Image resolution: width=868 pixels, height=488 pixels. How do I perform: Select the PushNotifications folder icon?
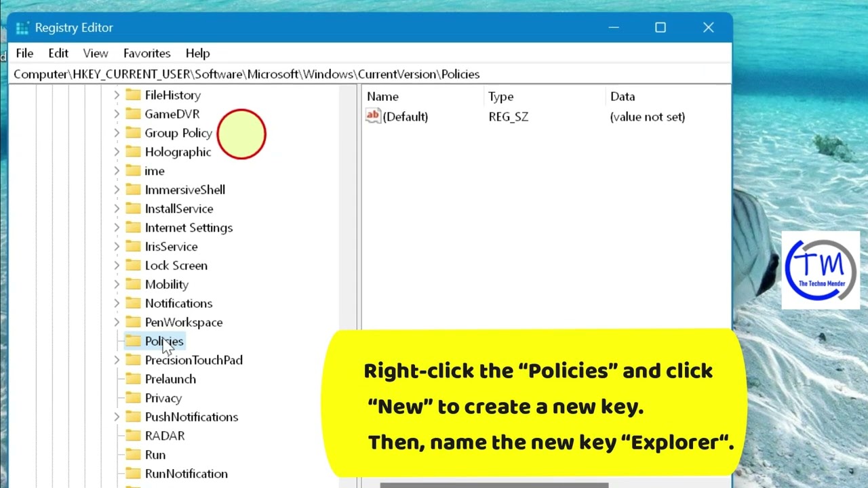[x=133, y=417]
